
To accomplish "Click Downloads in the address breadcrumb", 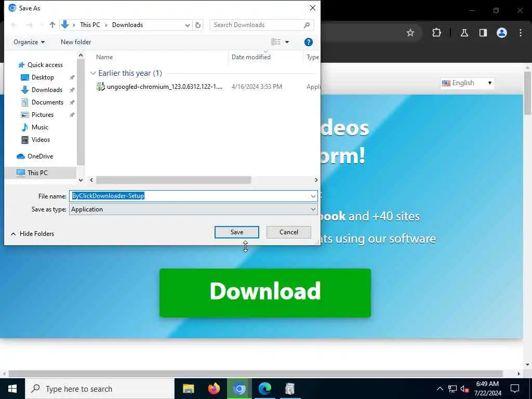I will [x=128, y=25].
